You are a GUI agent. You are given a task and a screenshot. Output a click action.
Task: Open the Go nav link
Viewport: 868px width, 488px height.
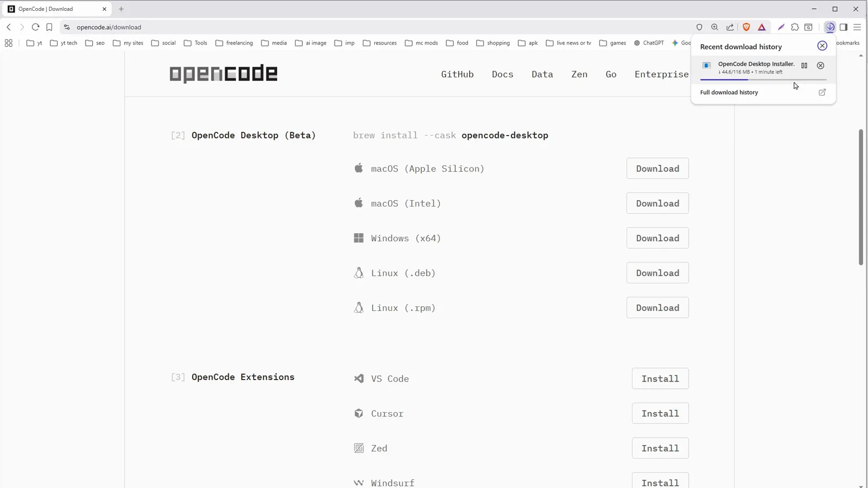(611, 74)
